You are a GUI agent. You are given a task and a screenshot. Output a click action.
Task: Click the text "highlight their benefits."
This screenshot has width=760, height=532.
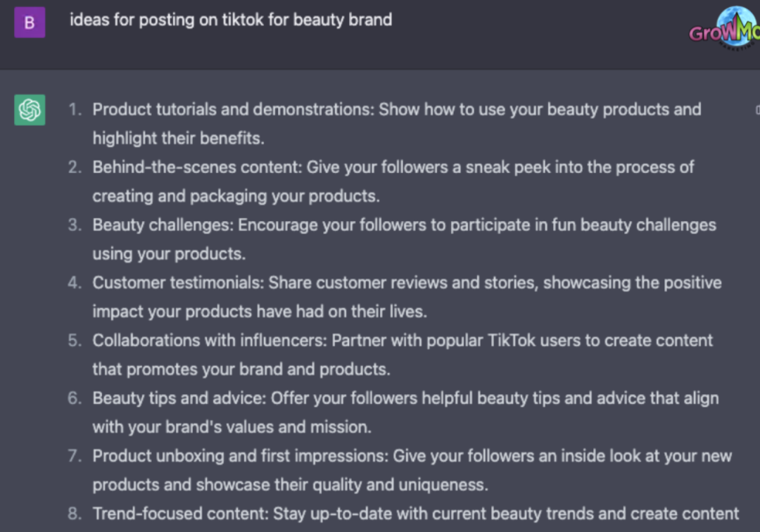tap(178, 139)
